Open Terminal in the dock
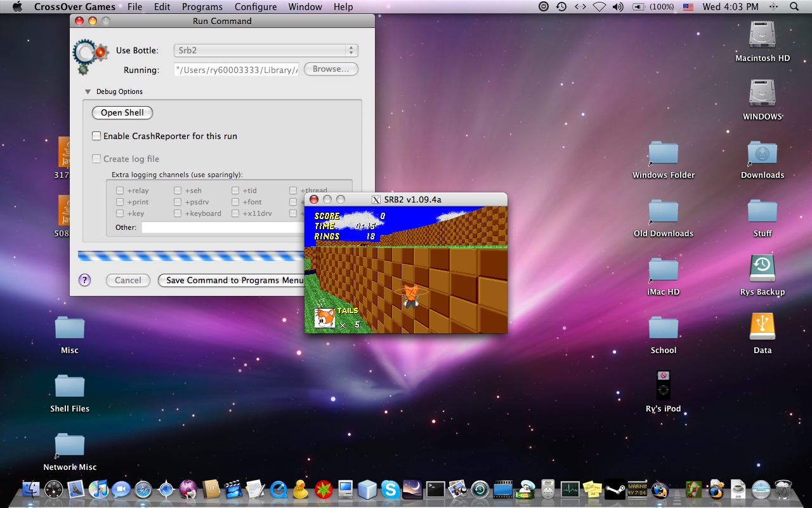This screenshot has width=812, height=508. pyautogui.click(x=435, y=489)
